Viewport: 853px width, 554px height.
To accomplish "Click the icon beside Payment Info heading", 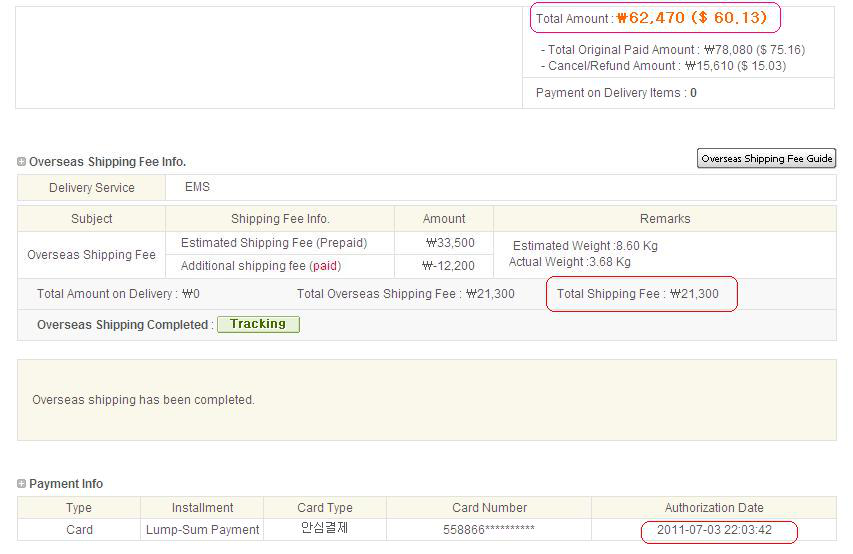I will coord(22,484).
